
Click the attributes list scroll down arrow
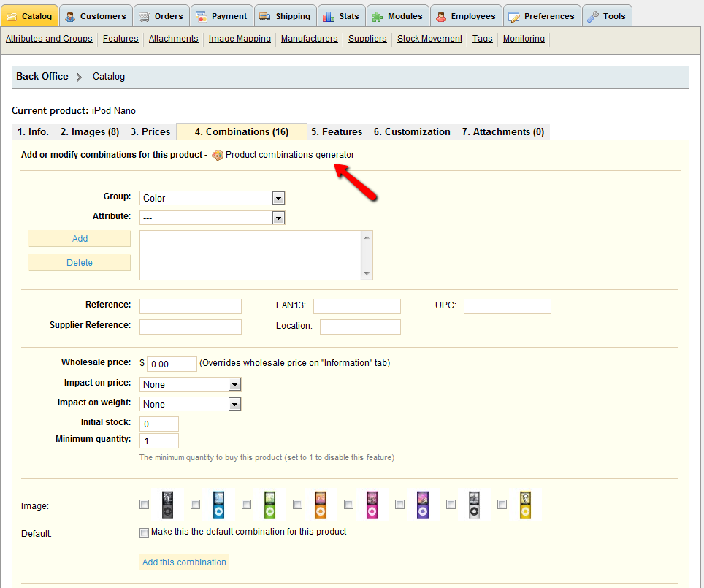pos(367,274)
